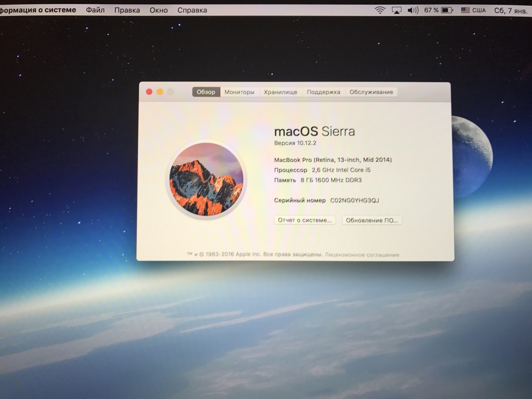Viewport: 532px width, 399px height.
Task: Close the About This Mac window
Action: (149, 91)
